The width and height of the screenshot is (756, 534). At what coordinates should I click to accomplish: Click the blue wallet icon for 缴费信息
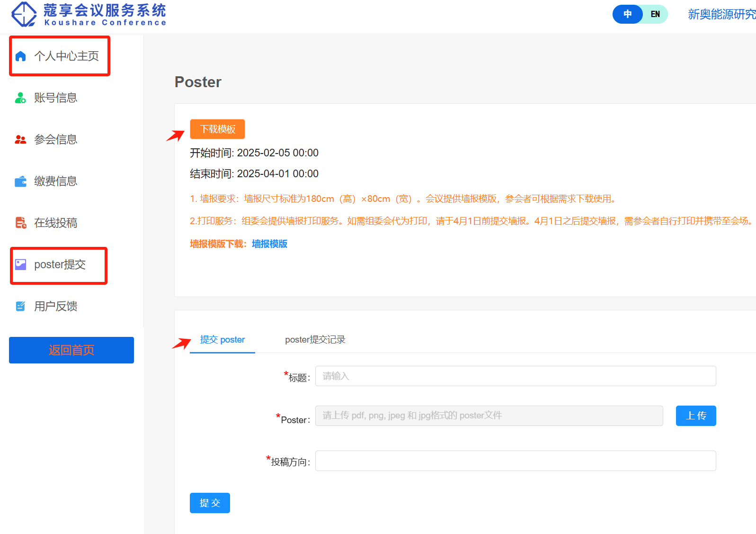(20, 181)
